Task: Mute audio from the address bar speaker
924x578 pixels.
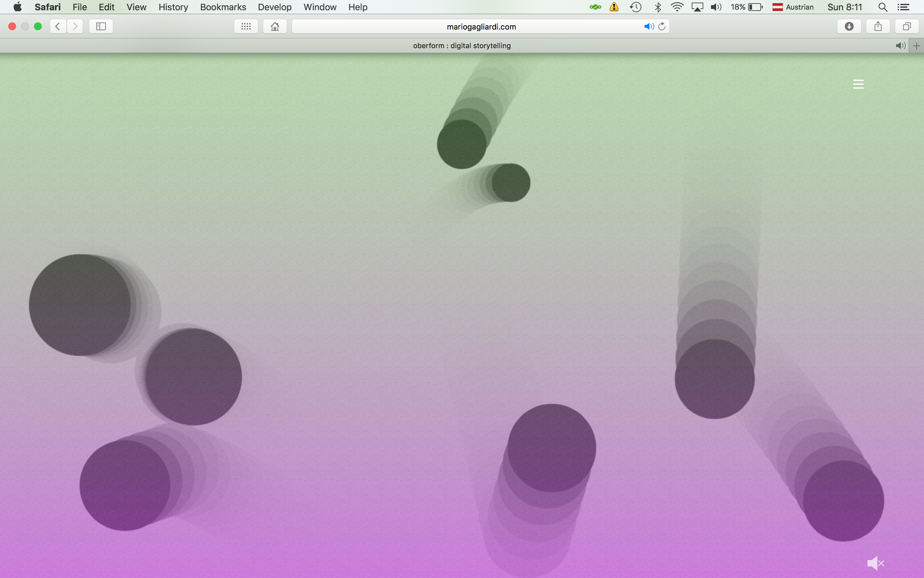Action: pyautogui.click(x=649, y=26)
